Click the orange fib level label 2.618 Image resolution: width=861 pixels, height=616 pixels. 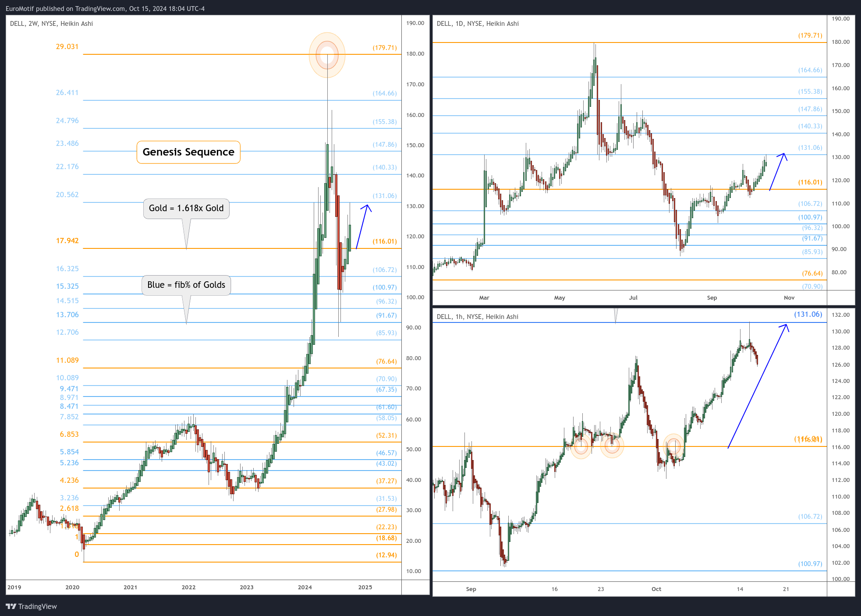tap(69, 508)
